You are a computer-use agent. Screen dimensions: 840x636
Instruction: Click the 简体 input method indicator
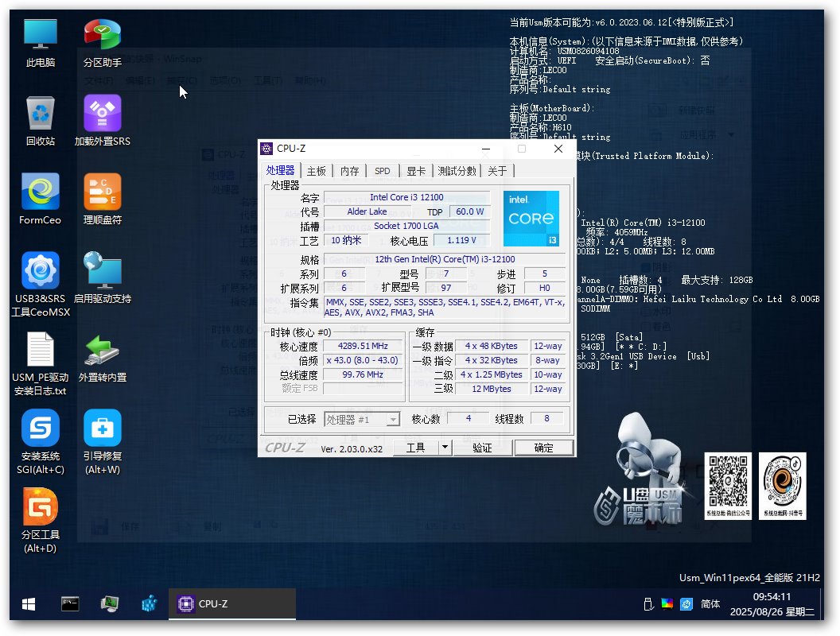pyautogui.click(x=710, y=604)
